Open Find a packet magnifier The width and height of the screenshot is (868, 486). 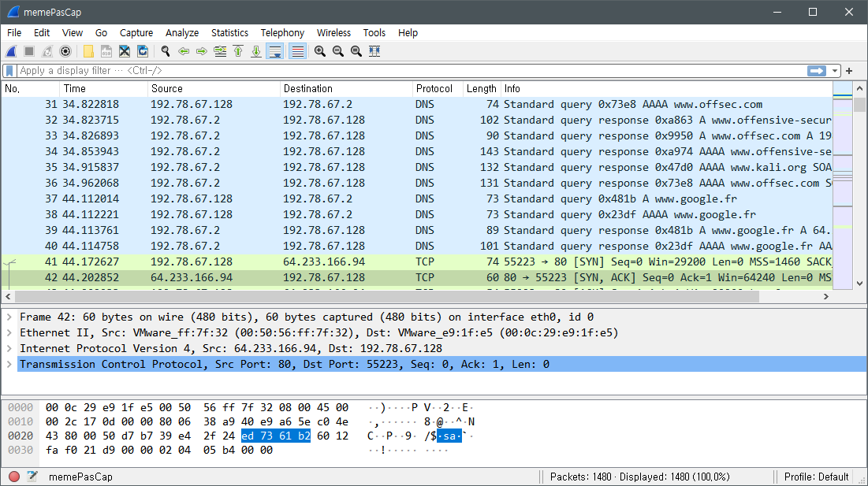tap(166, 51)
